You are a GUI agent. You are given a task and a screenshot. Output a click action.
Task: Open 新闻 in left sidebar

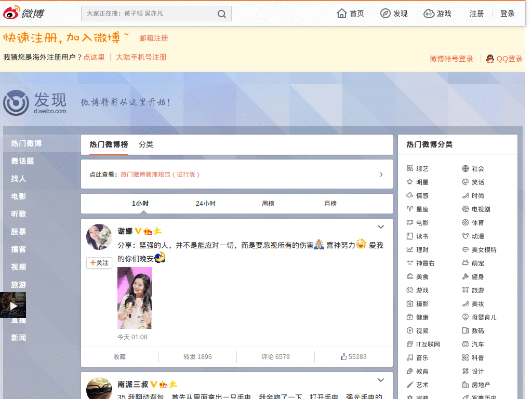(x=18, y=338)
